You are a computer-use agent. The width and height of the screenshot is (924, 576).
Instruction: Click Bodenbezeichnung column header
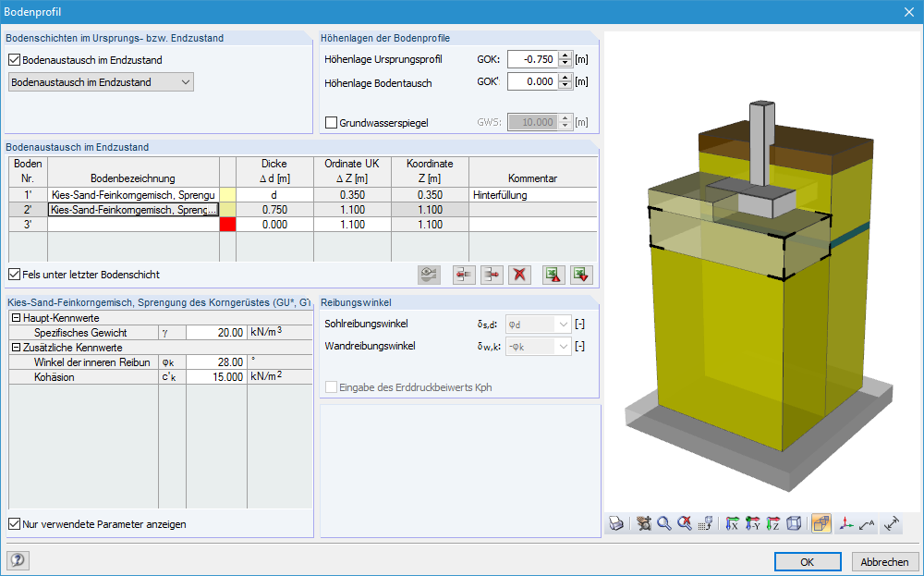click(x=133, y=171)
